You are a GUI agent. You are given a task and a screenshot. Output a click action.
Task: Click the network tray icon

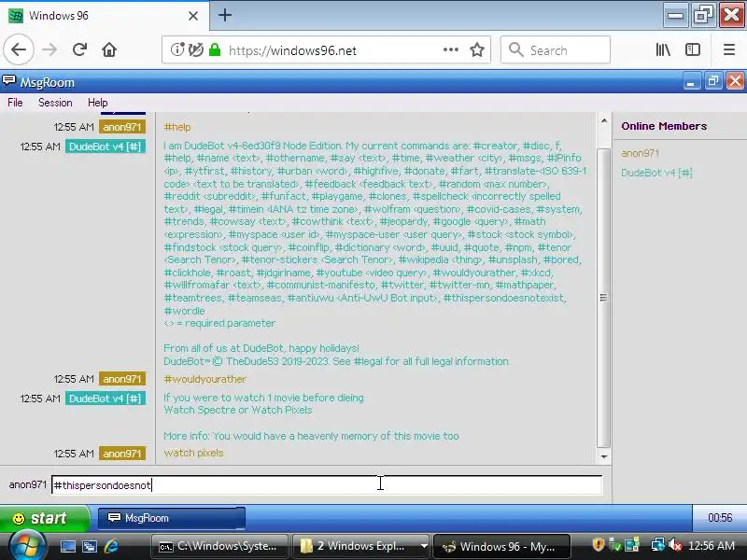pos(658,545)
